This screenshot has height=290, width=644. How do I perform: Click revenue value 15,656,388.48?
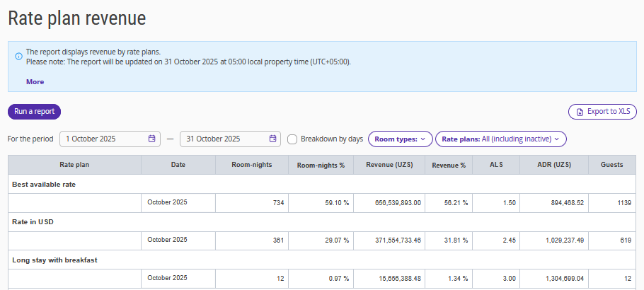[400, 279]
